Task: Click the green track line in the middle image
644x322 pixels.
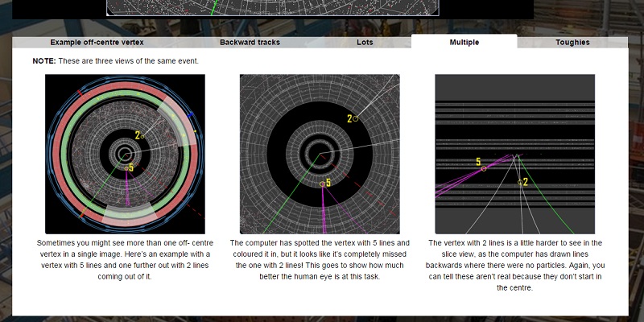Action: pos(291,194)
